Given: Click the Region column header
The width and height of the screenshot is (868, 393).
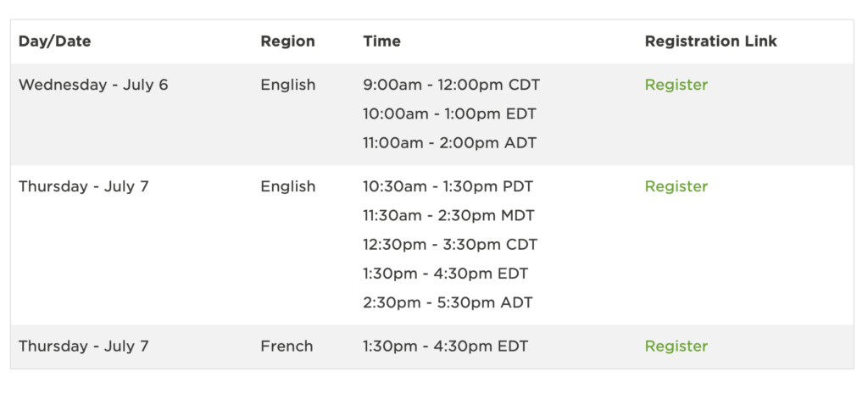Looking at the screenshot, I should [x=287, y=42].
